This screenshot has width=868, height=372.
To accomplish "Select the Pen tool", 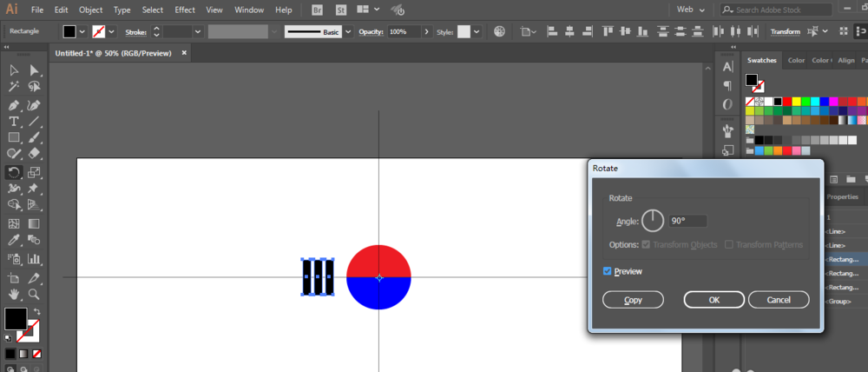I will 14,105.
